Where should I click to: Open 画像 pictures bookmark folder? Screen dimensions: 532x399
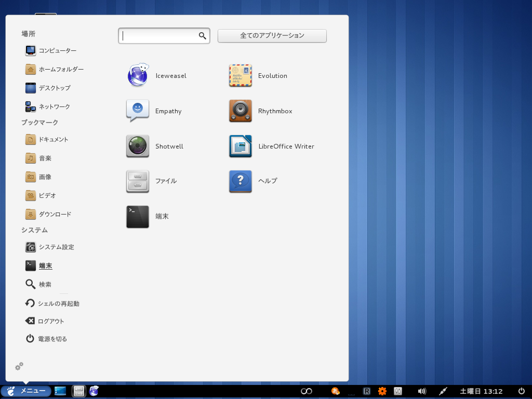38,177
